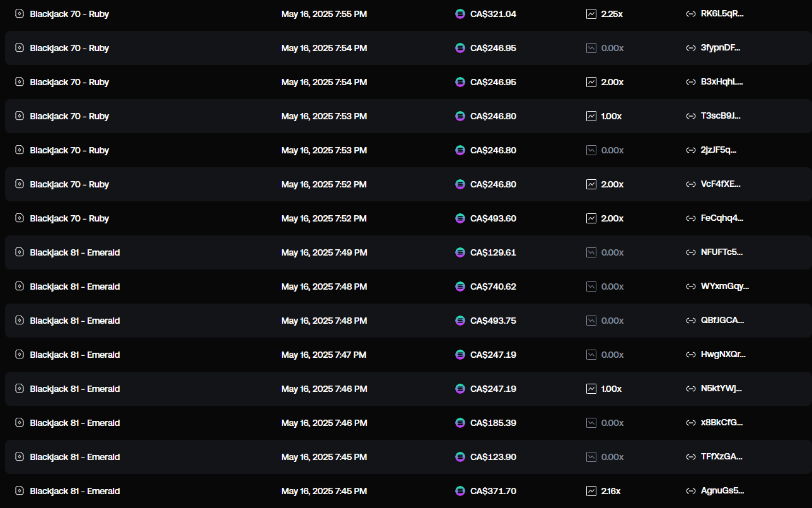Screen dimensions: 812x508
Task: Open the hash link HwgNXQr
Action: (x=723, y=355)
